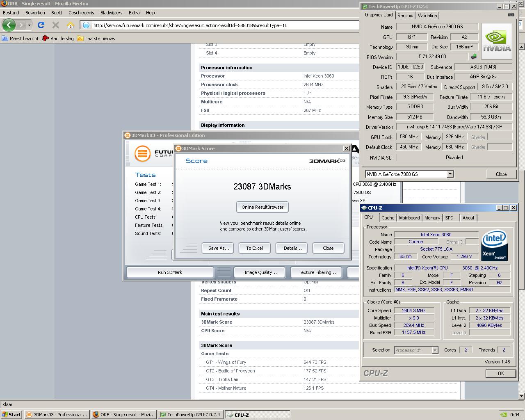Click the GPU-Z BIOS Version field
525x420 pixels.
432,57
